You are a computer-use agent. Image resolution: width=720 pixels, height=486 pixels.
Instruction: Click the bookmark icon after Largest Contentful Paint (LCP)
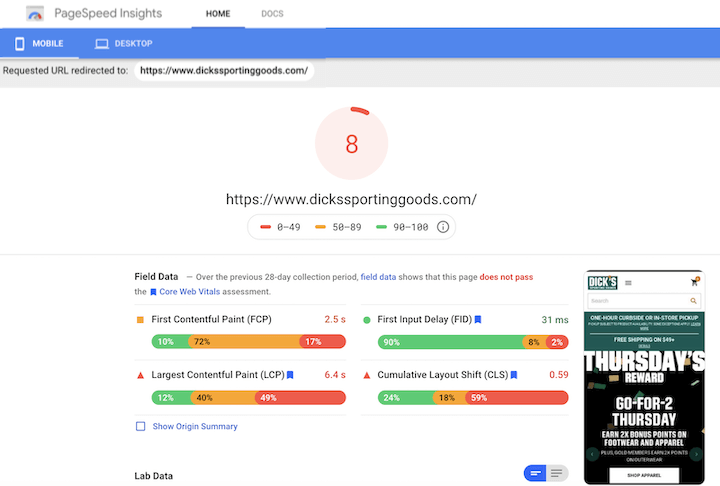[x=290, y=375]
